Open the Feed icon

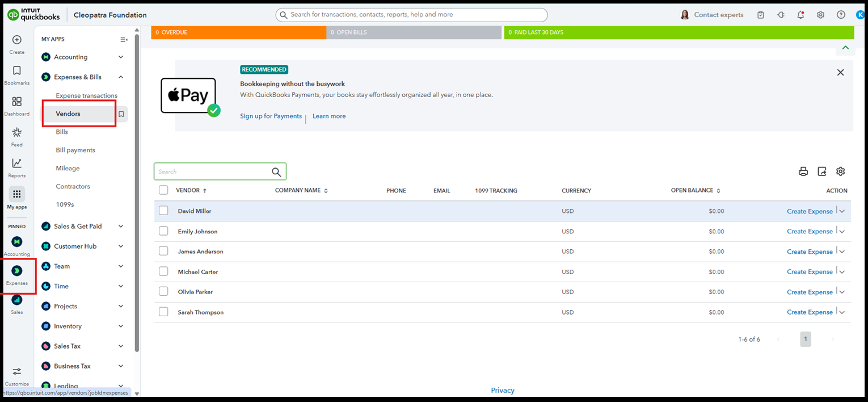click(17, 132)
